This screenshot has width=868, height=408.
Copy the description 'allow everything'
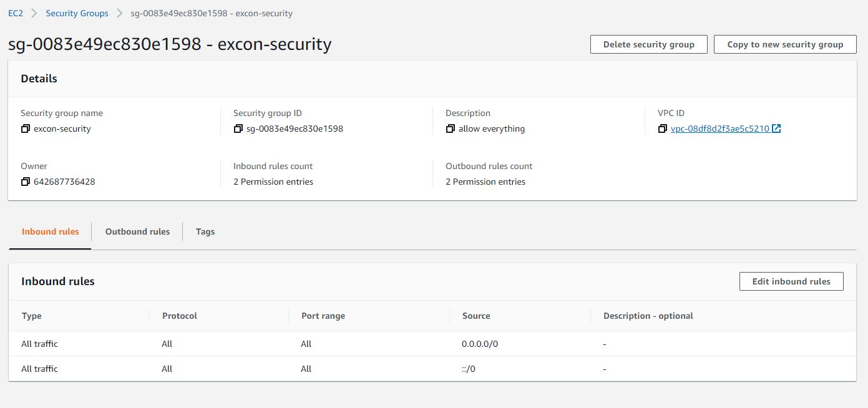[450, 129]
